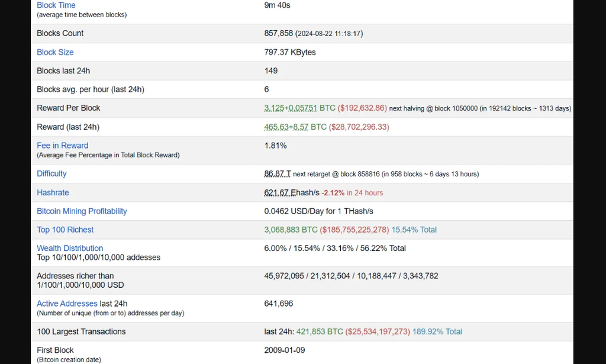The image size is (606, 364).
Task: Open the Top 100 Richest link
Action: pos(65,230)
